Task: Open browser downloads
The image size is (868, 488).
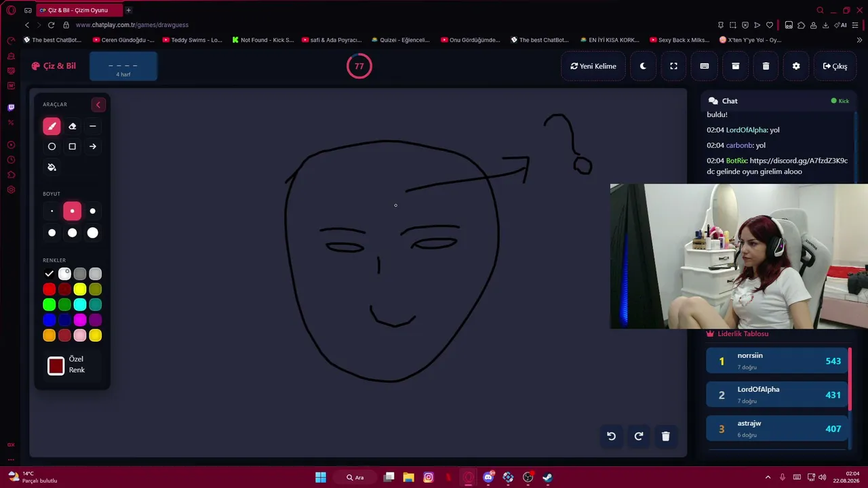Action: [x=826, y=25]
